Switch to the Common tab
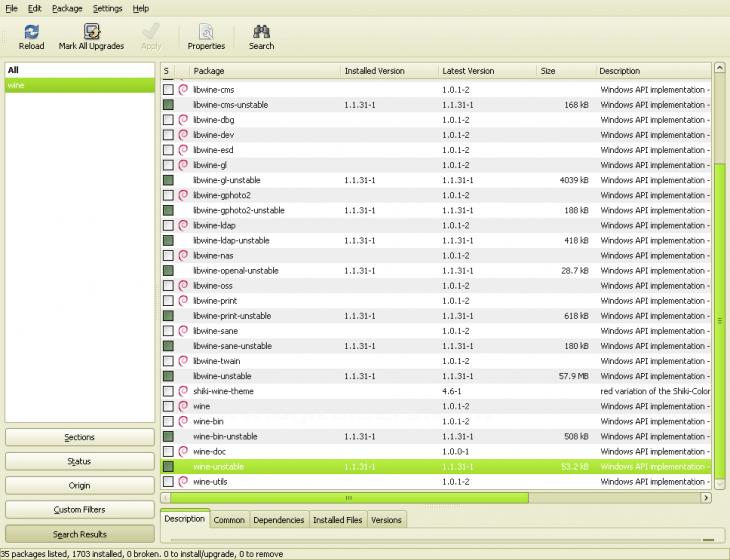This screenshot has width=730, height=560. [229, 520]
